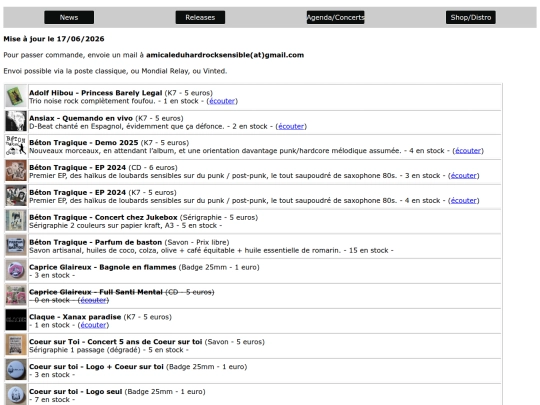Click 'Adolf Hibou - Princess Barely Legal' title

click(95, 93)
